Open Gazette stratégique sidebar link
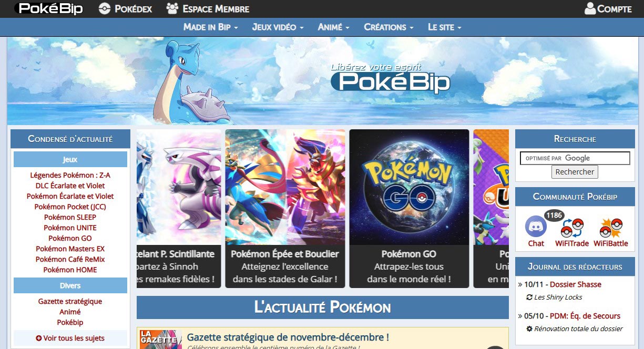 70,301
